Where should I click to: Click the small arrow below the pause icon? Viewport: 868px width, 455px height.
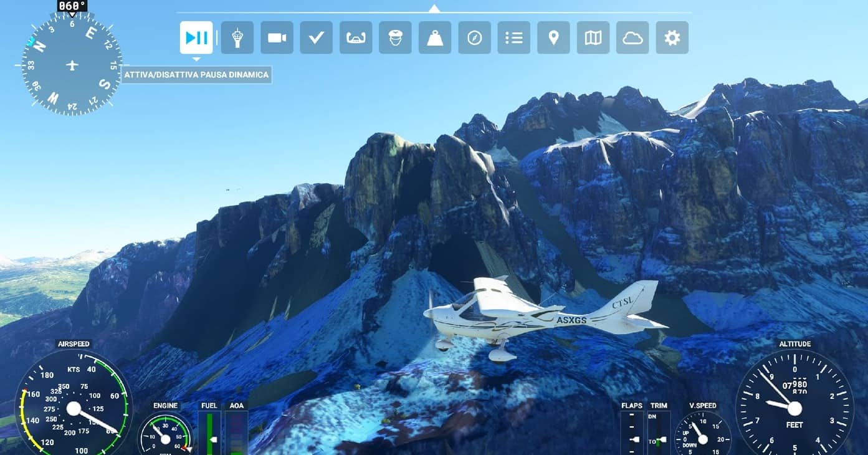click(x=196, y=59)
